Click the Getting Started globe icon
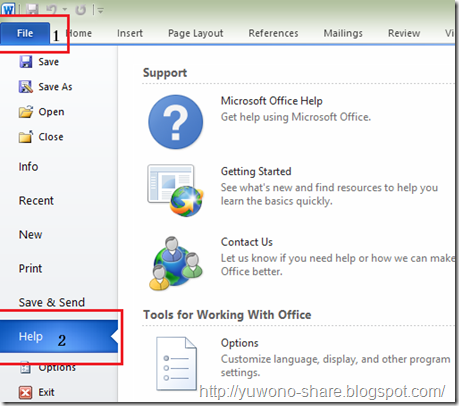459x406 pixels. [175, 190]
